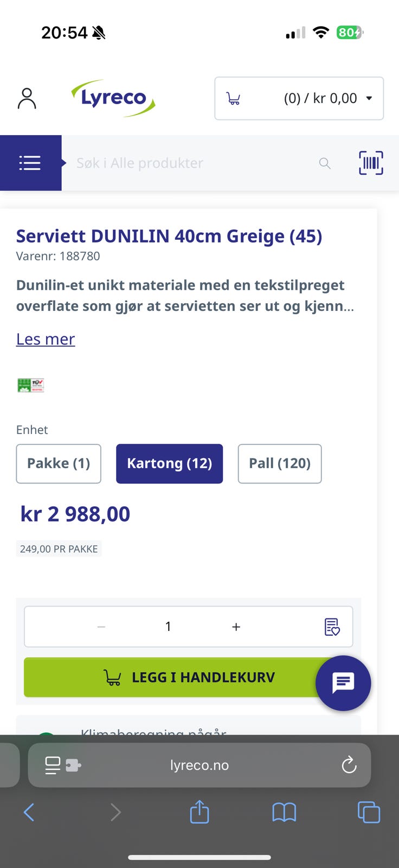Add product to favorites list icon
This screenshot has width=399, height=868.
pyautogui.click(x=332, y=627)
